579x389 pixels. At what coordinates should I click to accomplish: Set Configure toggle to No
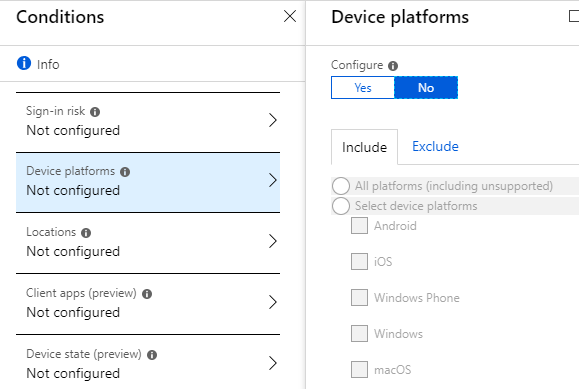point(426,88)
